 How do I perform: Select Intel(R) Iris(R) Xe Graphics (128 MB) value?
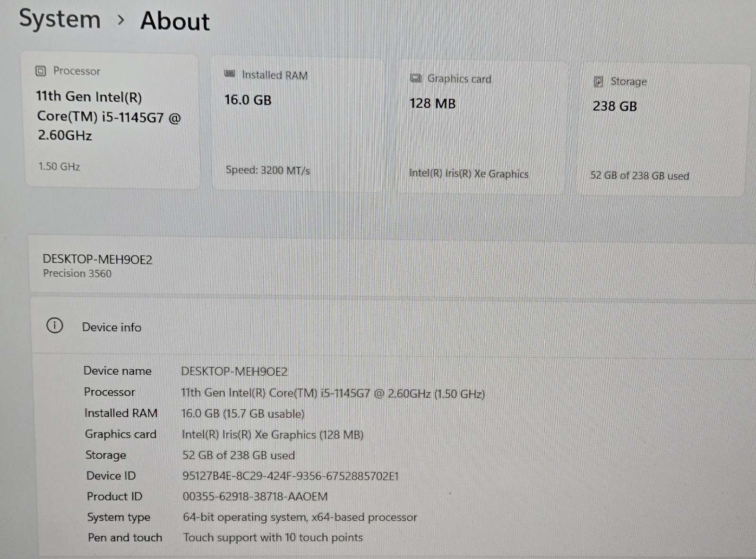click(273, 435)
